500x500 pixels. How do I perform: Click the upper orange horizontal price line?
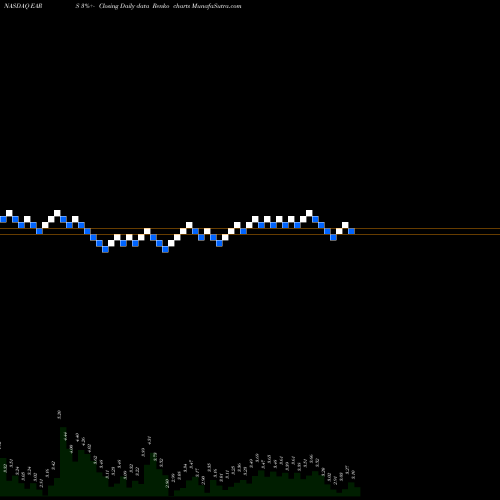(250, 229)
